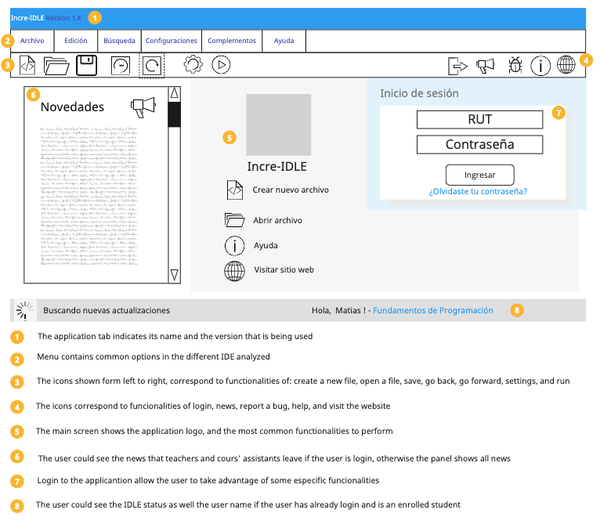The image size is (600, 524).
Task: Click the login arrow icon in toolbar
Action: 457,66
